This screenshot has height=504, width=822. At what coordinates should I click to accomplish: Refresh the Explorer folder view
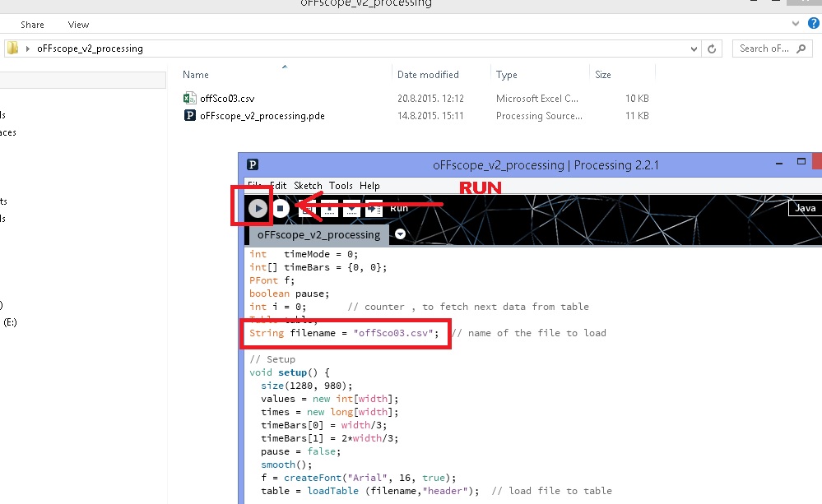713,49
